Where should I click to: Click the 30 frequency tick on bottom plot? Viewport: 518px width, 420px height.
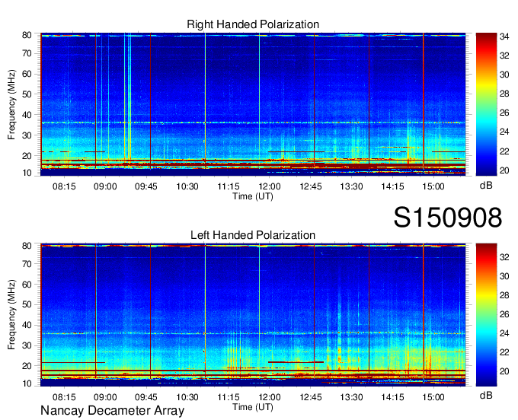pos(27,345)
